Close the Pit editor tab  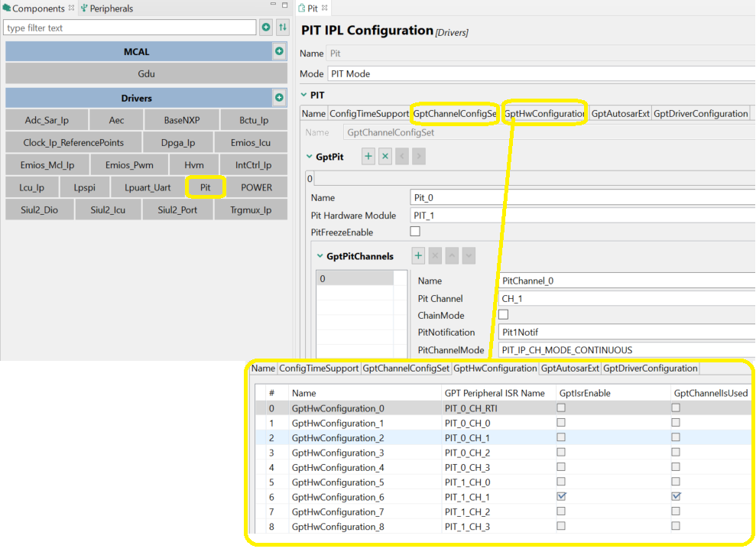click(324, 8)
